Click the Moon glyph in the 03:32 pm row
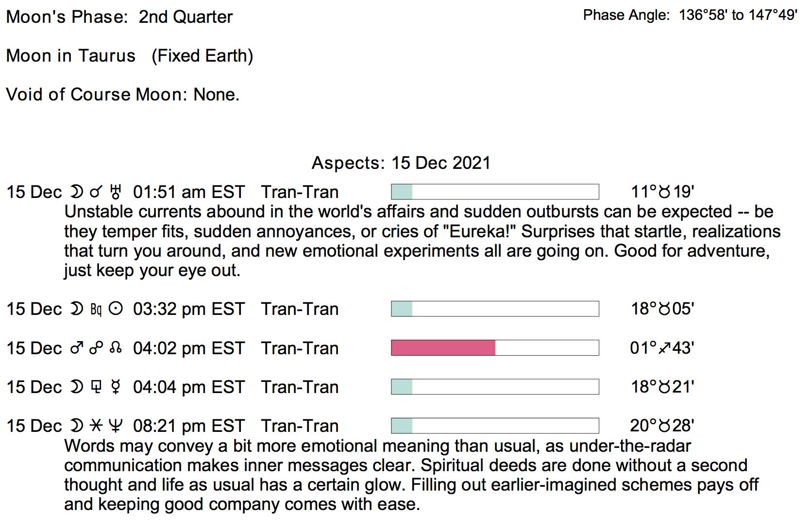 (77, 309)
